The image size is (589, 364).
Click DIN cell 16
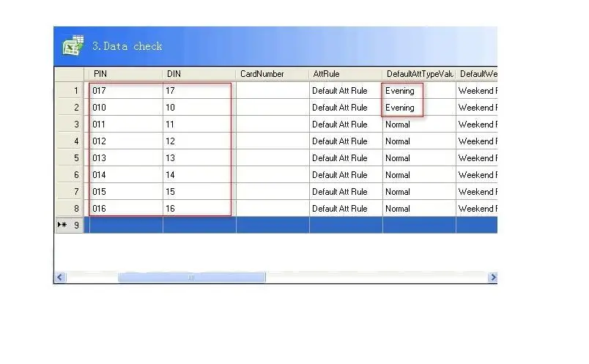[199, 209]
